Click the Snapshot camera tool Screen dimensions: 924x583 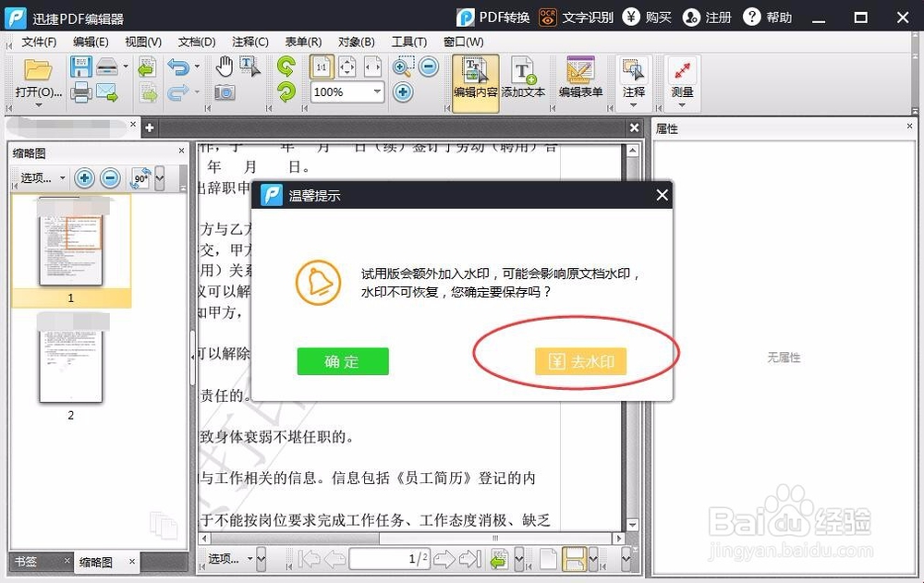click(x=225, y=92)
